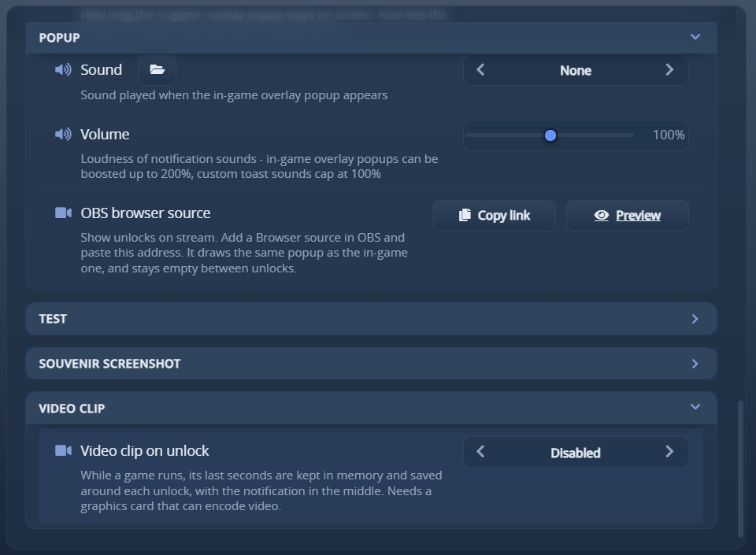Click the speaker icon next to Volume
756x555 pixels.
[x=63, y=134]
